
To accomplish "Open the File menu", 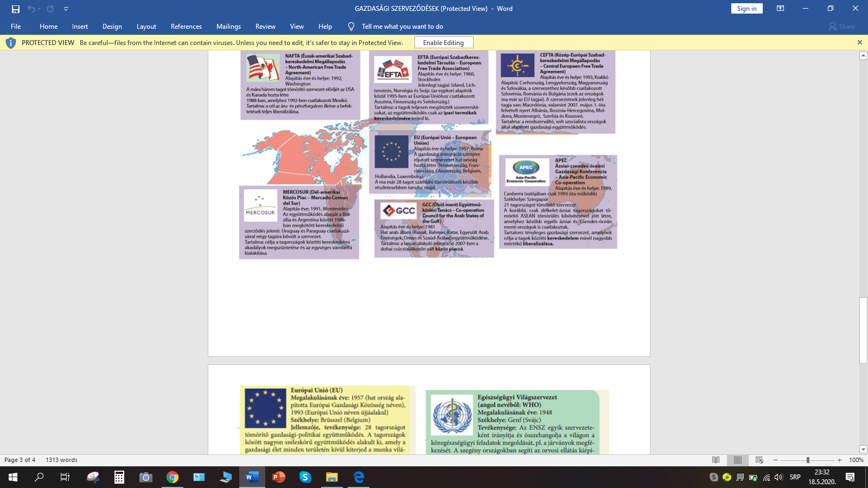I will (16, 27).
